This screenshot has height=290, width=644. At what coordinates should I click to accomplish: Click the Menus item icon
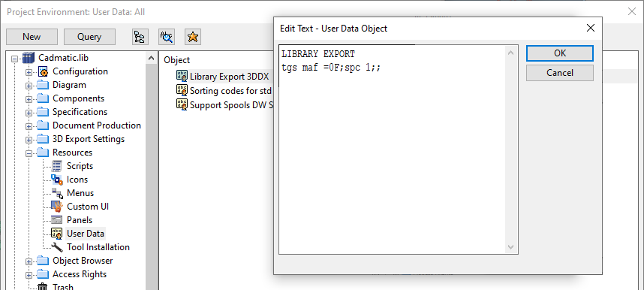coord(57,193)
